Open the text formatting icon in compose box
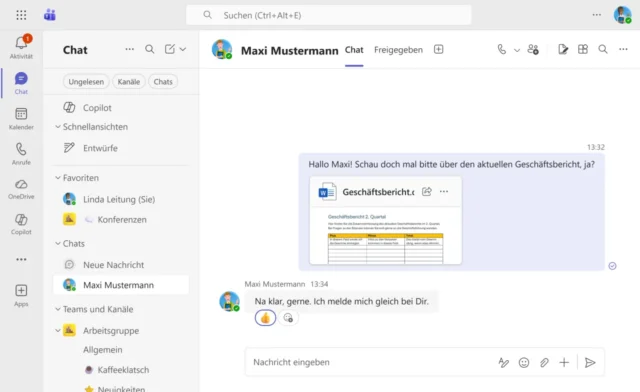This screenshot has height=392, width=640. point(504,362)
